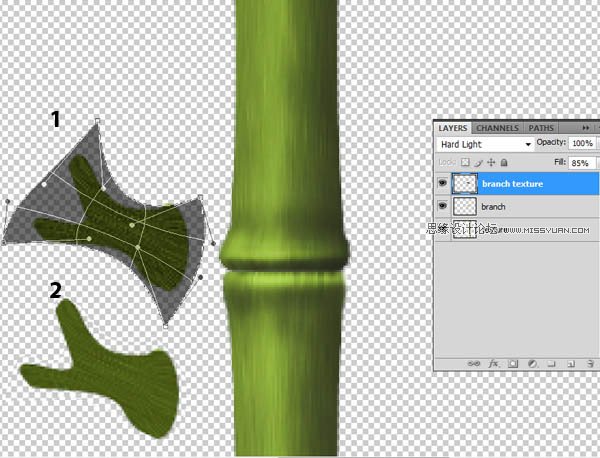600x458 pixels.
Task: Add a layer mask
Action: [x=513, y=363]
